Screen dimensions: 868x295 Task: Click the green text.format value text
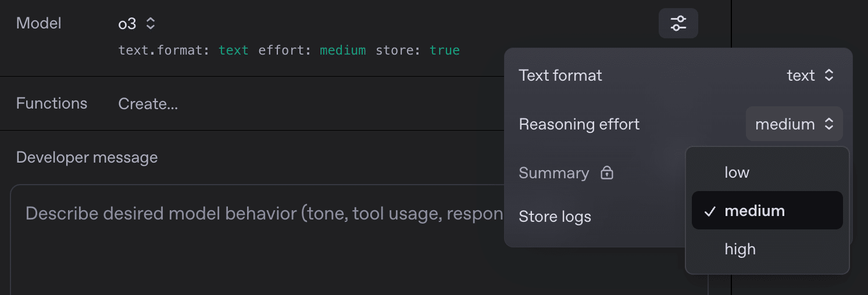click(234, 51)
